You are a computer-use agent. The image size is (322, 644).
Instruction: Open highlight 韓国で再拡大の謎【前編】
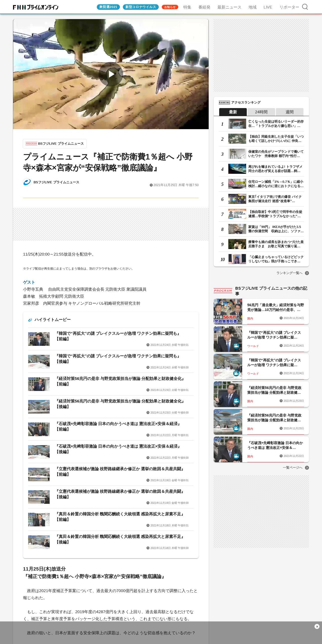(x=111, y=339)
